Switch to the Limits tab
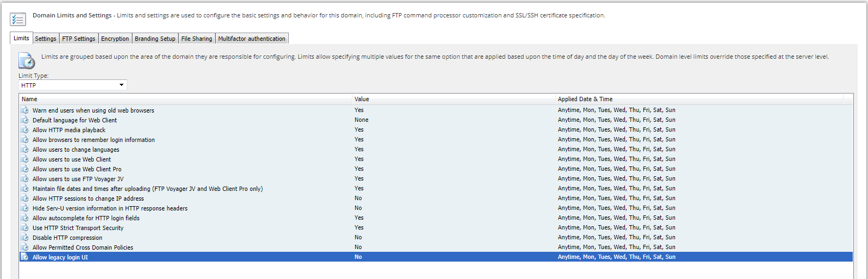 coord(21,38)
